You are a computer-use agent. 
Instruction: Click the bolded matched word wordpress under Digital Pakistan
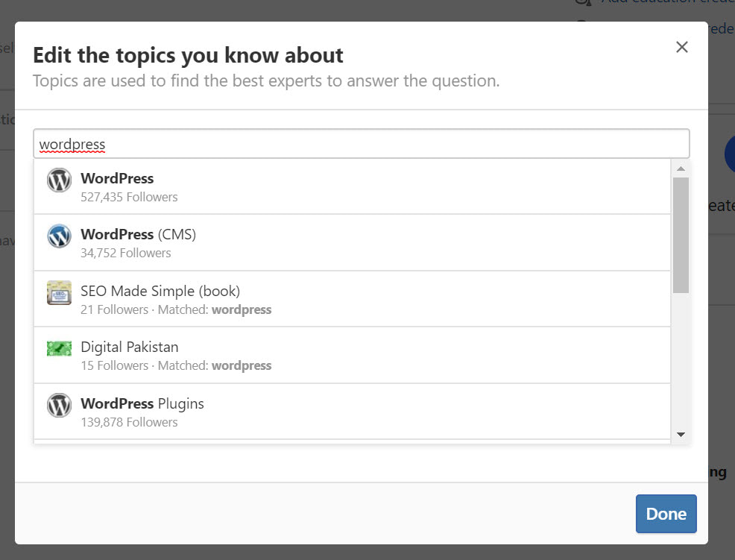[x=242, y=365]
